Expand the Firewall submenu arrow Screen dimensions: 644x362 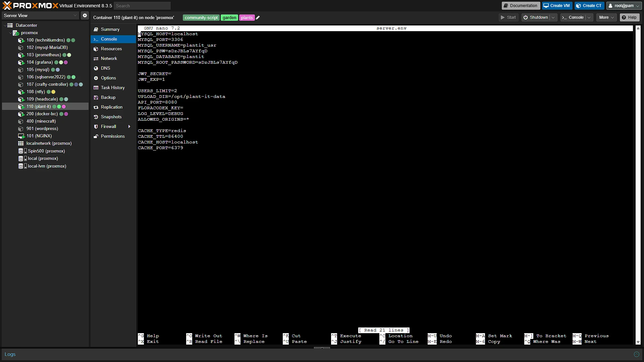[129, 127]
